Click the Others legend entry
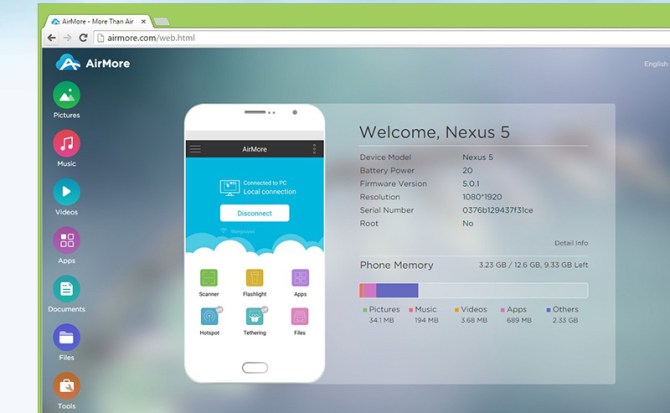This screenshot has height=413, width=670. pyautogui.click(x=562, y=314)
